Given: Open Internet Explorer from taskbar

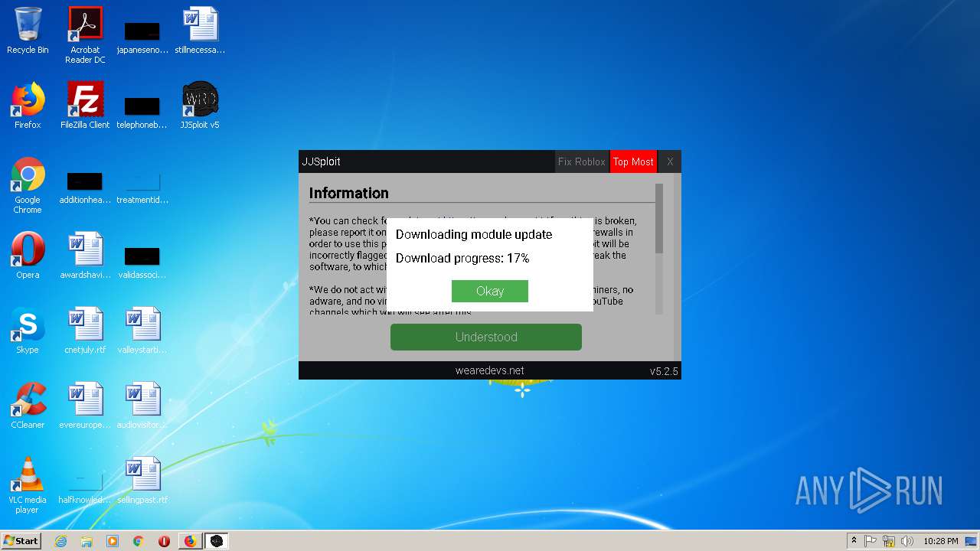Looking at the screenshot, I should pos(60,541).
